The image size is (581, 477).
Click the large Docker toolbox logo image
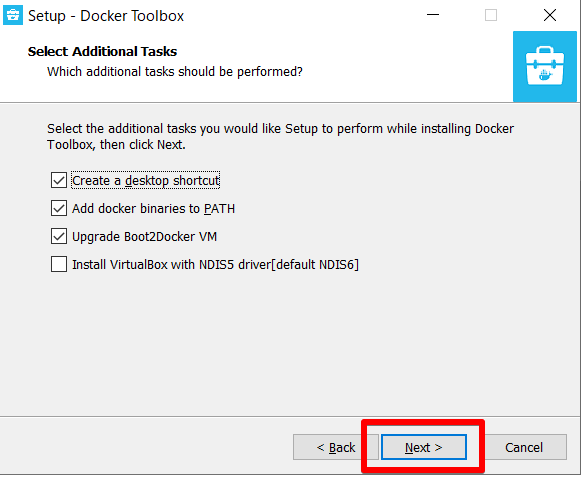coord(545,66)
